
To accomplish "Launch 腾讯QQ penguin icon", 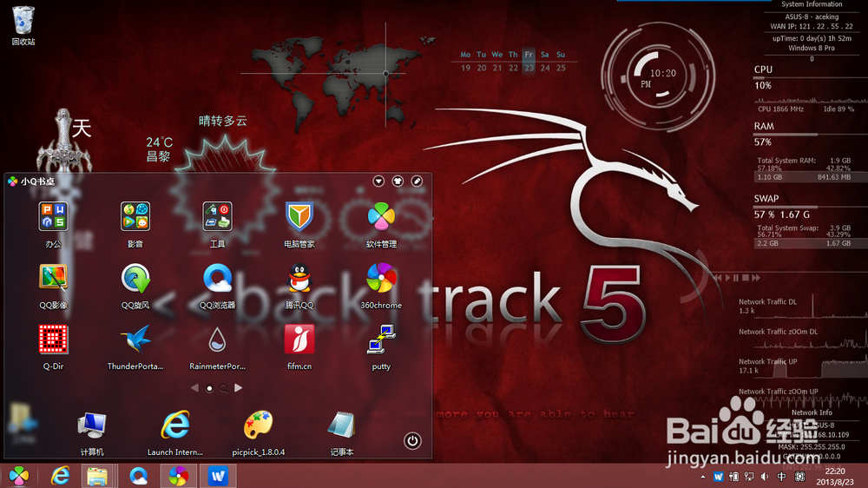I will 299,278.
